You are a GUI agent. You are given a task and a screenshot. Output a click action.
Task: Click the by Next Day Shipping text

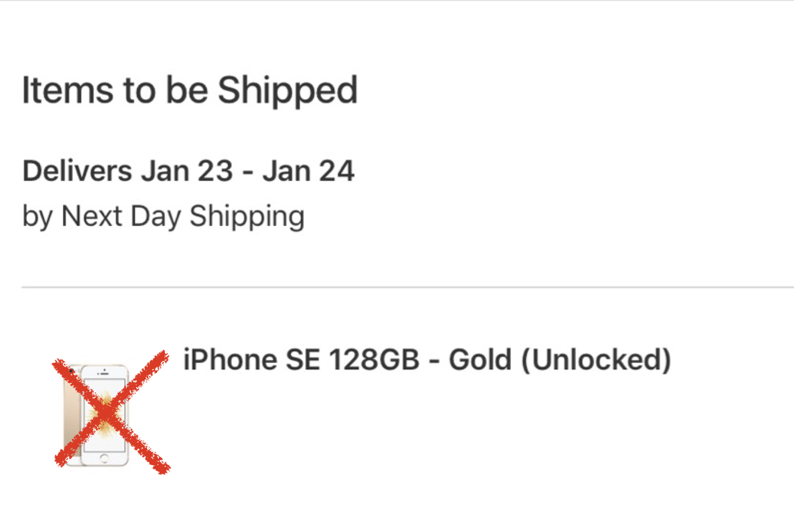(x=163, y=217)
